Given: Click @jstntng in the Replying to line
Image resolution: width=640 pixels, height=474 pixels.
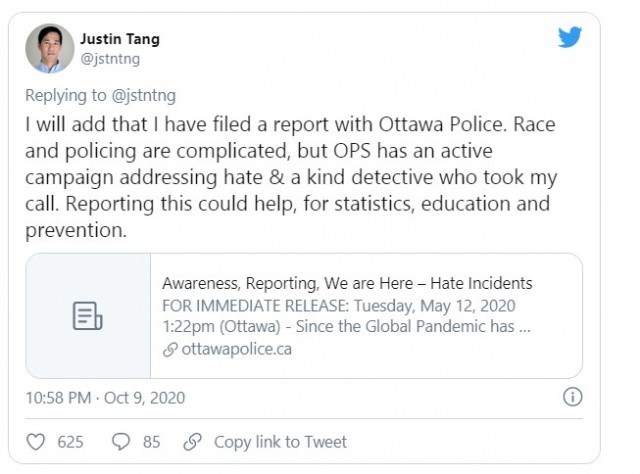Looking at the screenshot, I should click(143, 96).
